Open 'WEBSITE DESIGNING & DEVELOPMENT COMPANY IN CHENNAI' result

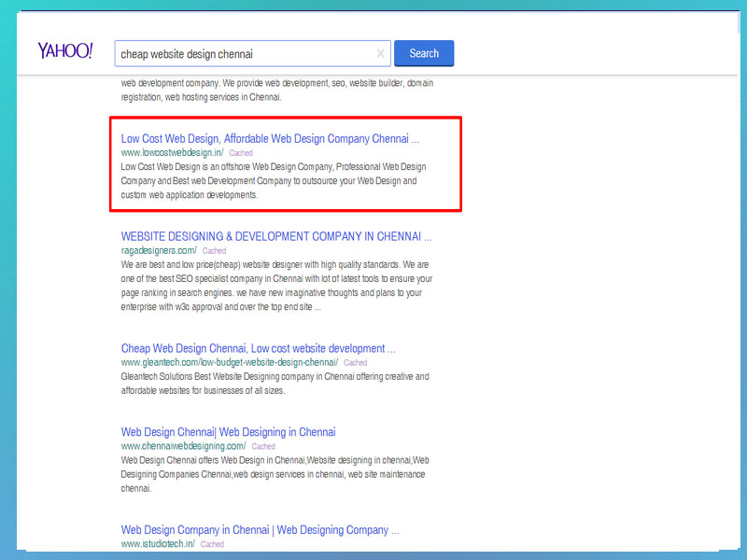click(x=276, y=237)
